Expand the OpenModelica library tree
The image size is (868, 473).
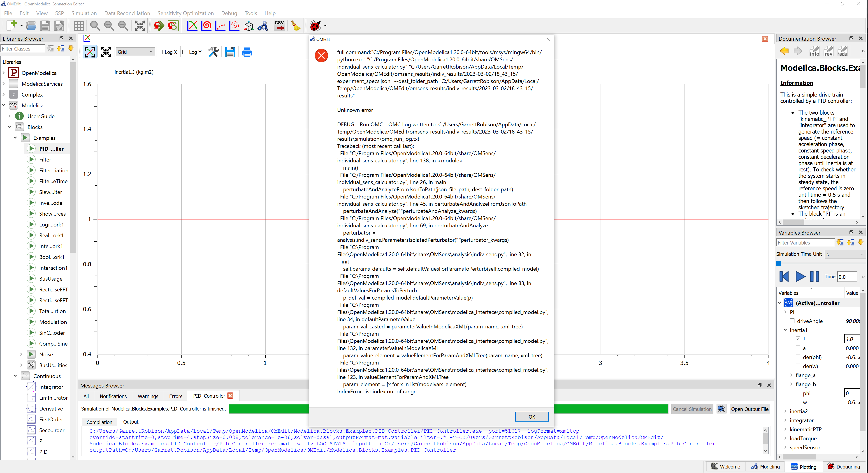coord(4,73)
